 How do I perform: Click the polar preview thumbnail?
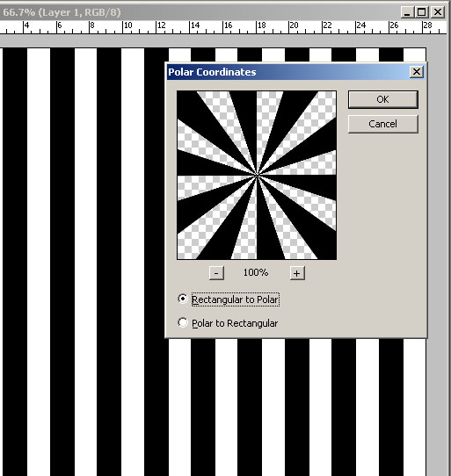point(257,175)
